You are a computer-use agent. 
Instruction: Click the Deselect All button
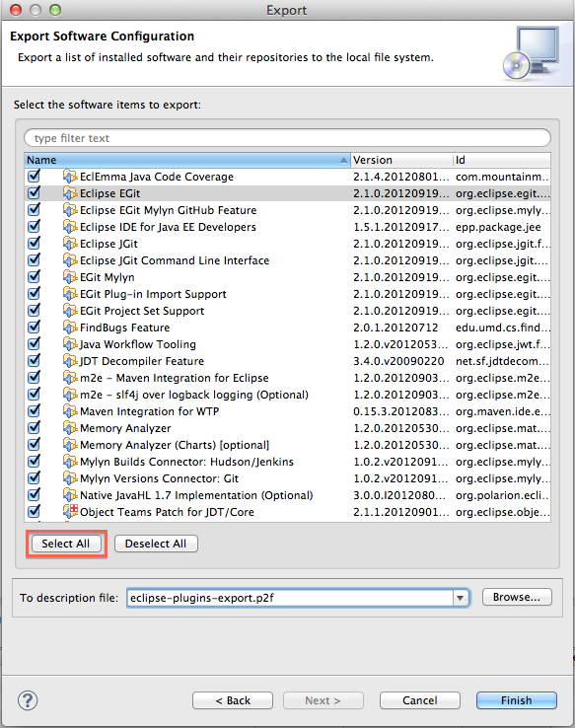click(156, 544)
